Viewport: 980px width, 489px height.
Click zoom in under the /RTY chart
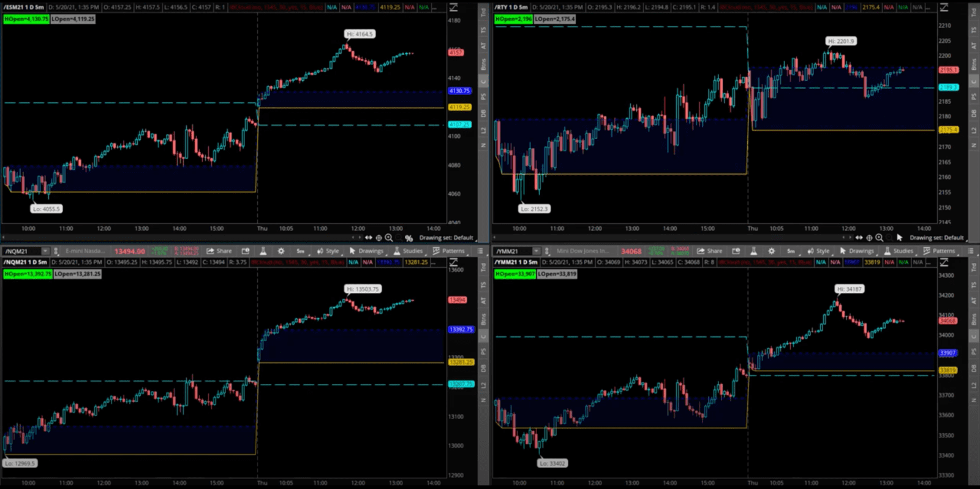coord(880,238)
